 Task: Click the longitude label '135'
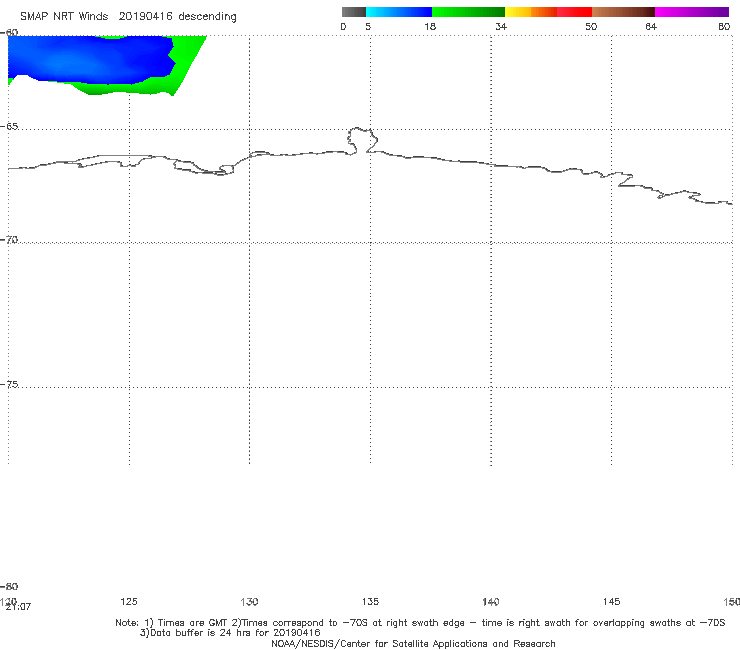pos(370,602)
